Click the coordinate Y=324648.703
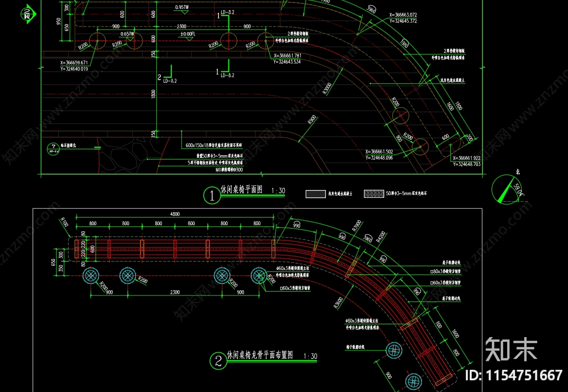Viewport: 568px width, 392px height. [467, 164]
